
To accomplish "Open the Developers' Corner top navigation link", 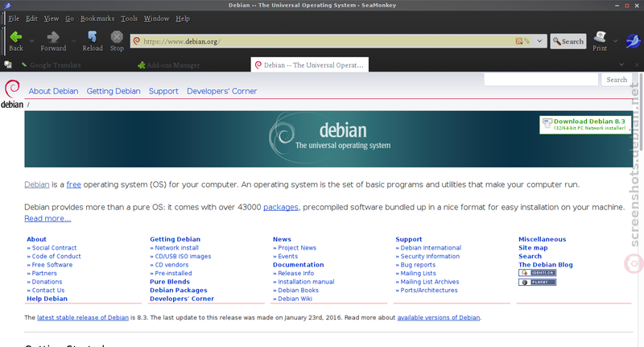I will tap(222, 91).
